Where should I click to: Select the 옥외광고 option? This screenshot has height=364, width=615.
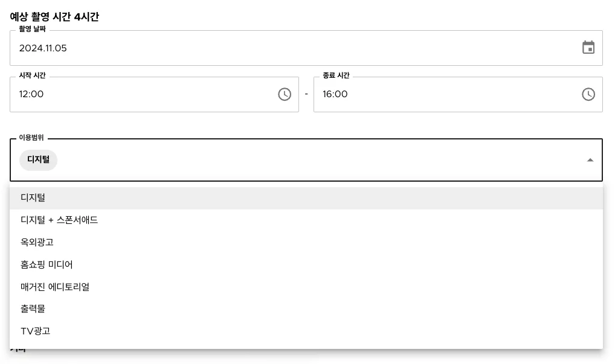pos(37,243)
